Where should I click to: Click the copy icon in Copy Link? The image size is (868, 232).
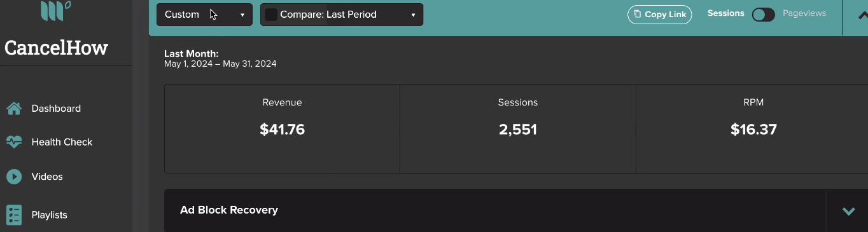pyautogui.click(x=638, y=14)
